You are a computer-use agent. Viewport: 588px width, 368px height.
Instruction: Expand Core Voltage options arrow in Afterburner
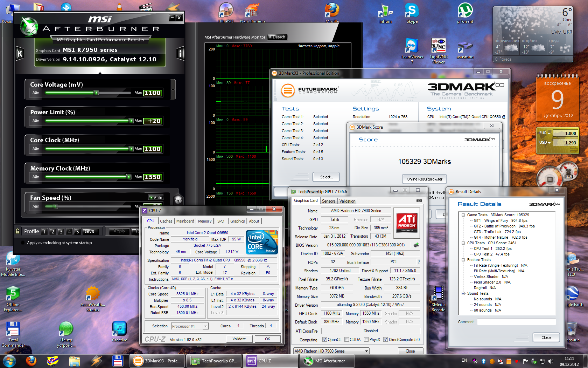tap(173, 90)
